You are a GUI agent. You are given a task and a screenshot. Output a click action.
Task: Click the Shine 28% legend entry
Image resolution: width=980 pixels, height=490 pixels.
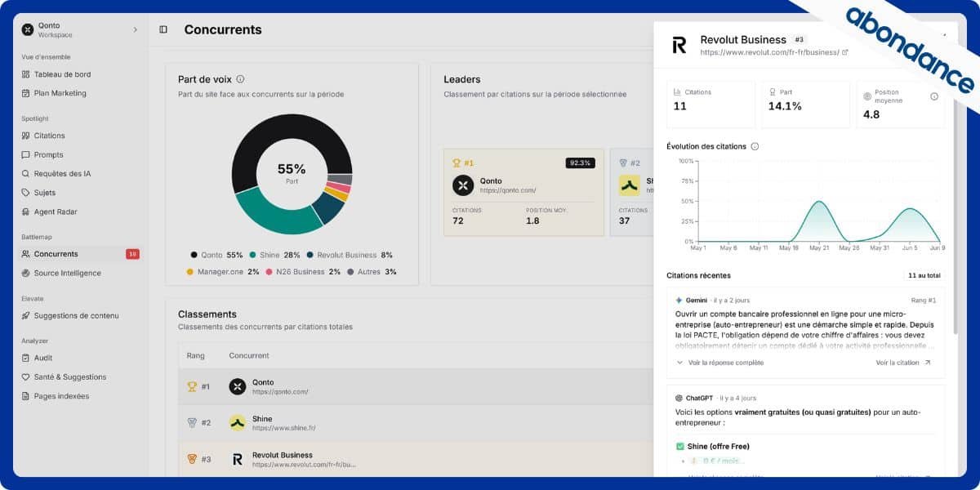click(274, 255)
